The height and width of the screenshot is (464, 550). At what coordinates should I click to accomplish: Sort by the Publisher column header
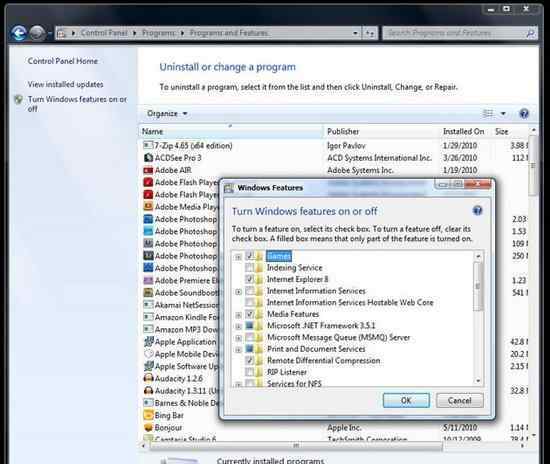[x=382, y=132]
